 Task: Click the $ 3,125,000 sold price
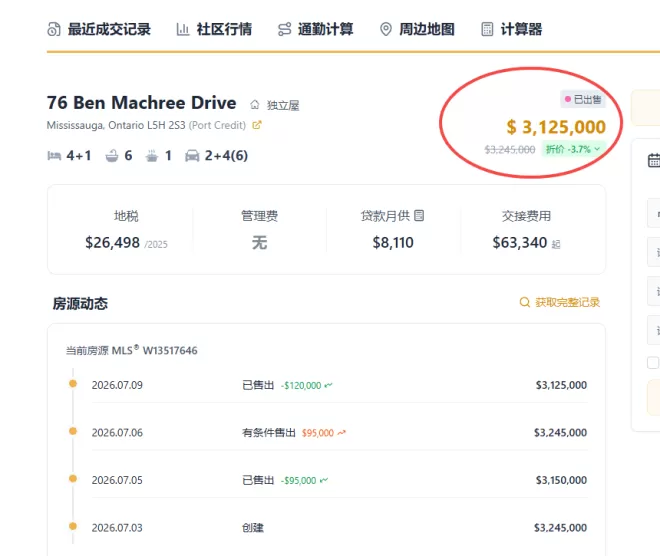click(x=556, y=127)
